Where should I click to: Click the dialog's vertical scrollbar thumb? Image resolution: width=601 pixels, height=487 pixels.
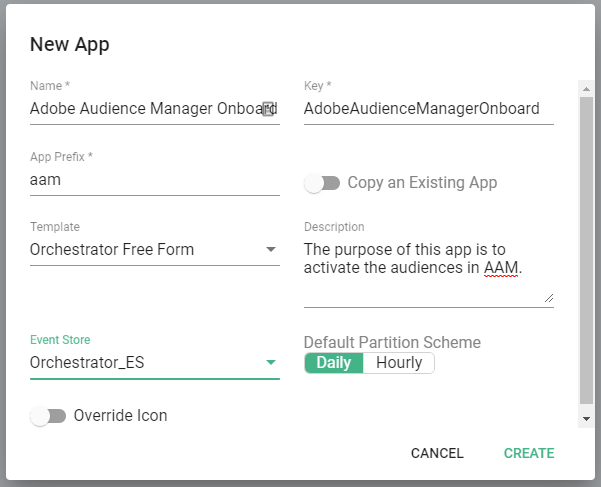click(586, 250)
